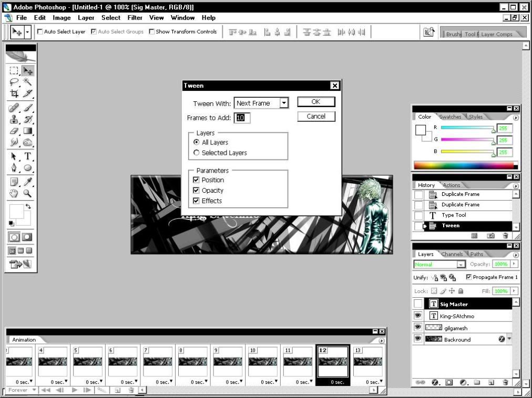Screen dimensions: 532x398
Task: Select the Hand tool
Action: click(x=14, y=194)
